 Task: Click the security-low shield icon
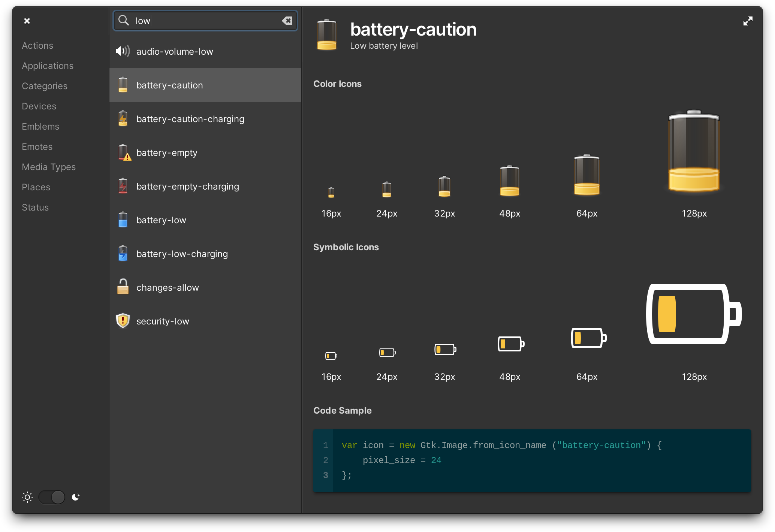pyautogui.click(x=123, y=321)
